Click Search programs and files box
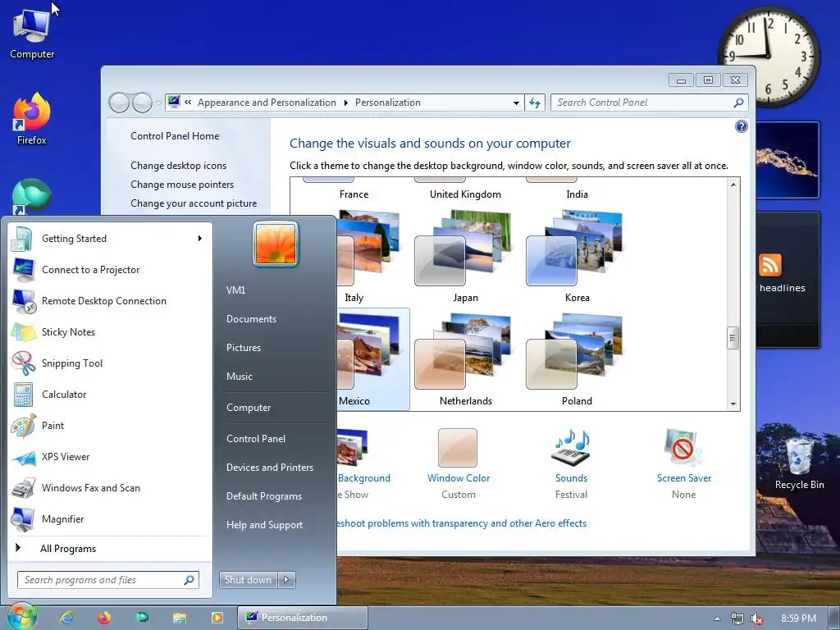Viewport: 840px width, 630px height. 109,580
